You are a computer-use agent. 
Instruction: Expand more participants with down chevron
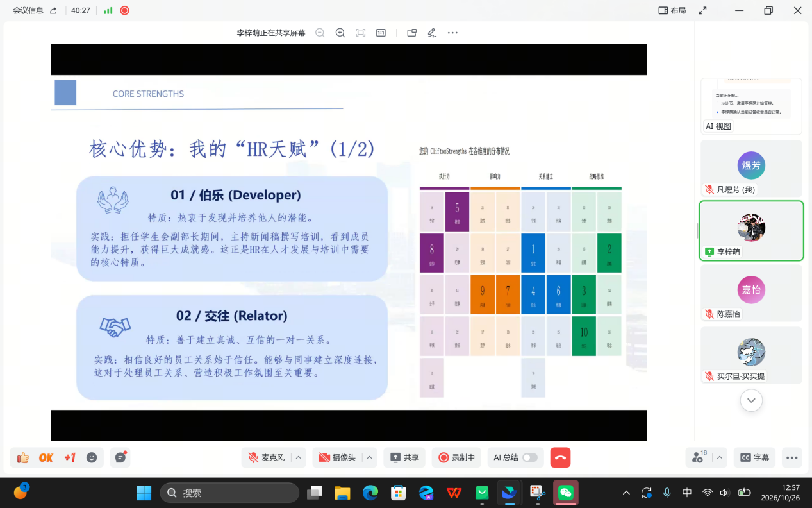pos(751,400)
